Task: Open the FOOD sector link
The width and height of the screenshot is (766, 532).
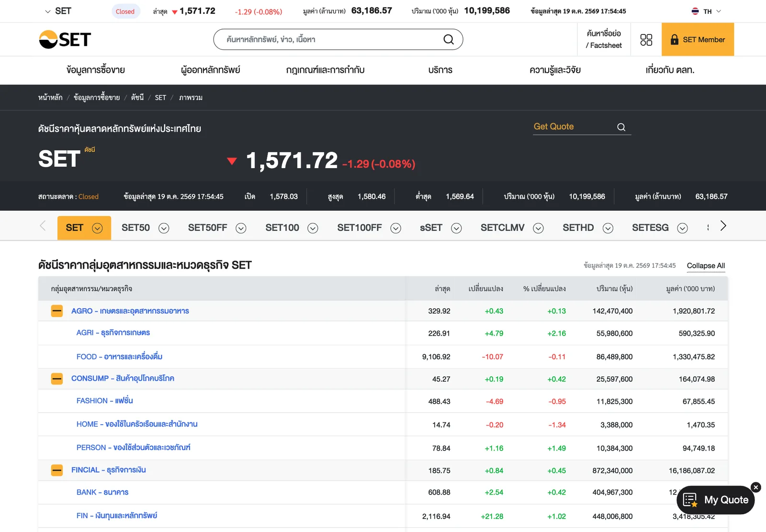Action: 119,357
